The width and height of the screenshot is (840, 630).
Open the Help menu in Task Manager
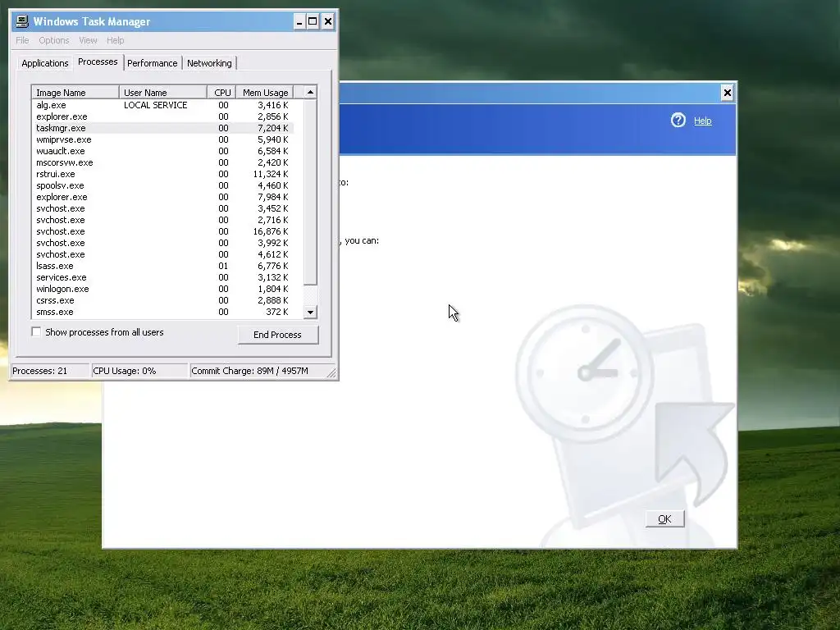115,40
